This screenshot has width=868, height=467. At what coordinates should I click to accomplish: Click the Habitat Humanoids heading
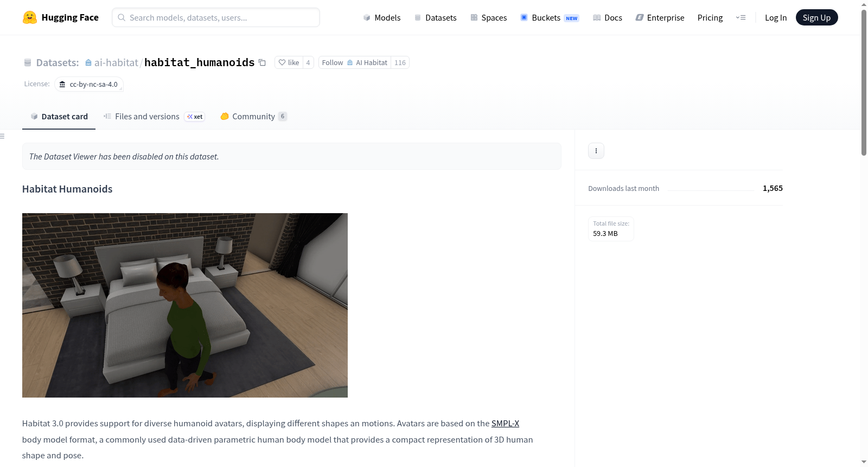67,189
